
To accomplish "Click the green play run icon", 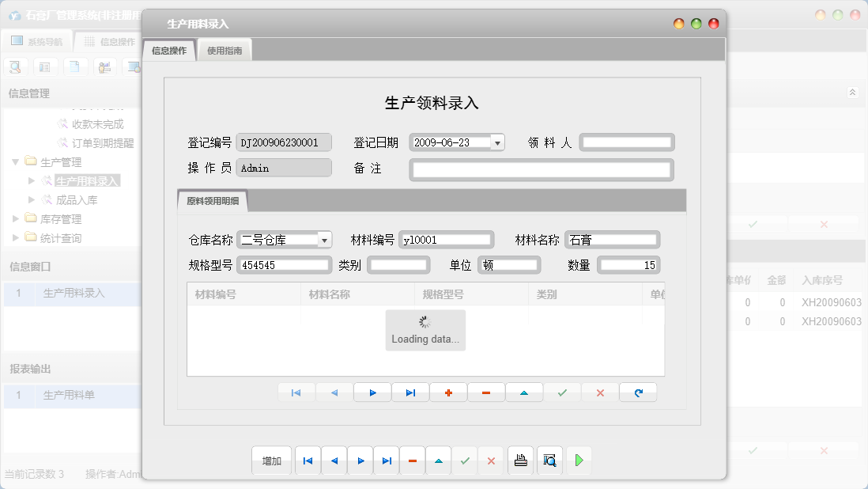I will 578,460.
